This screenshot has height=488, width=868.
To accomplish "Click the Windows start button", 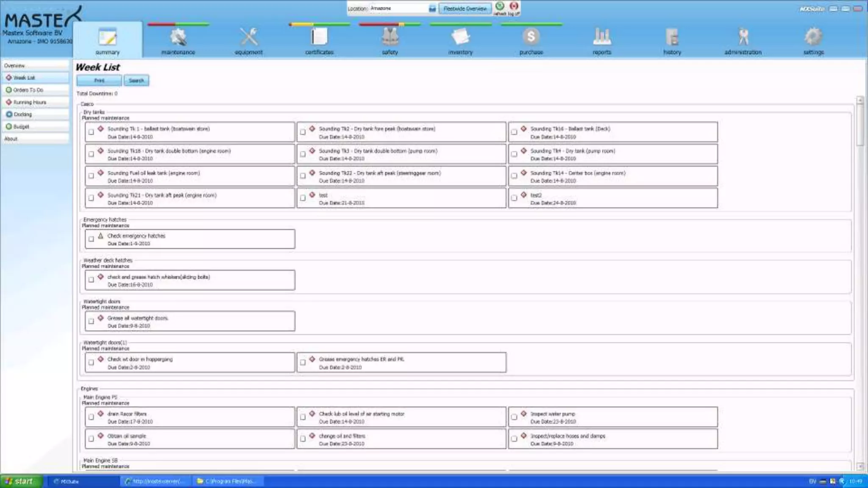I will coord(21,481).
